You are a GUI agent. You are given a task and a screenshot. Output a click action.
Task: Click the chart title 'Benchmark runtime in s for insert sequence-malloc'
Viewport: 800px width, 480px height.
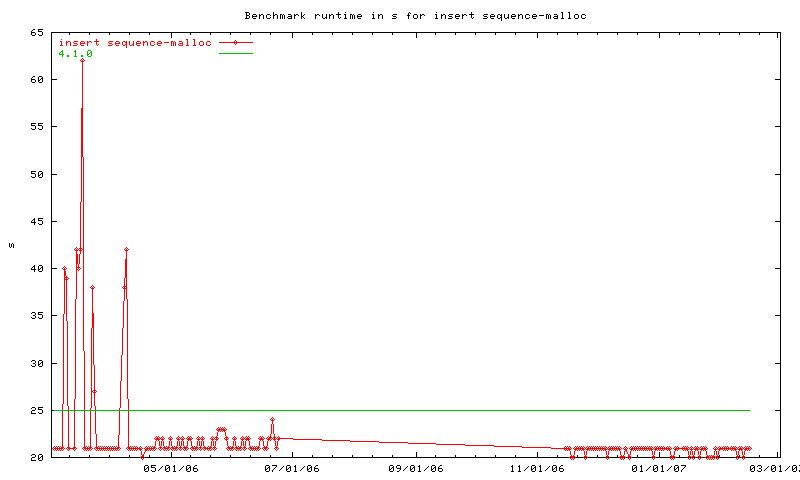click(415, 16)
